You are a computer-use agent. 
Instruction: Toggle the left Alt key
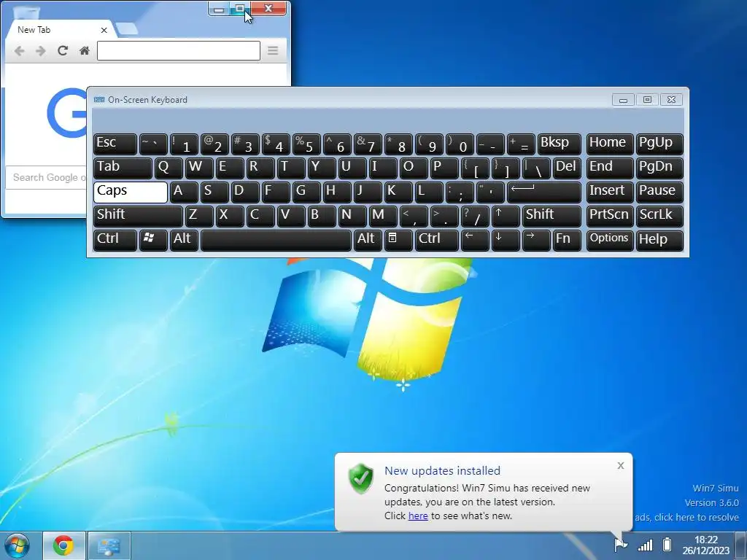[x=184, y=240]
